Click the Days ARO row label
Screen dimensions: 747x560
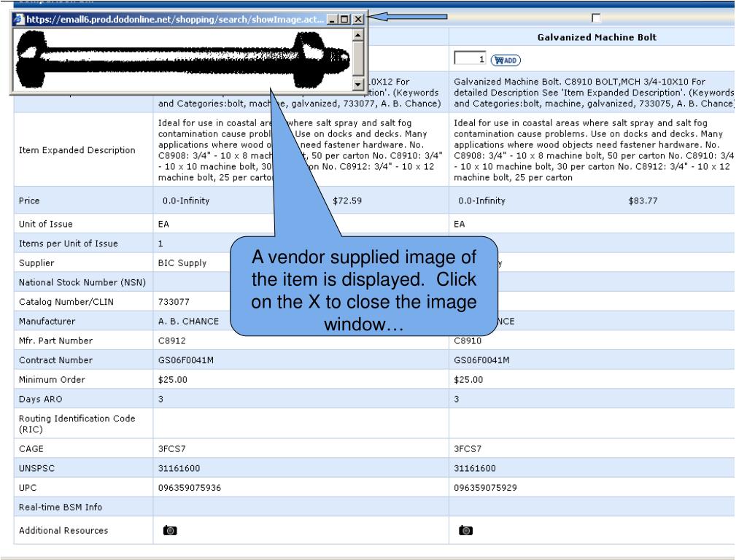(x=41, y=399)
